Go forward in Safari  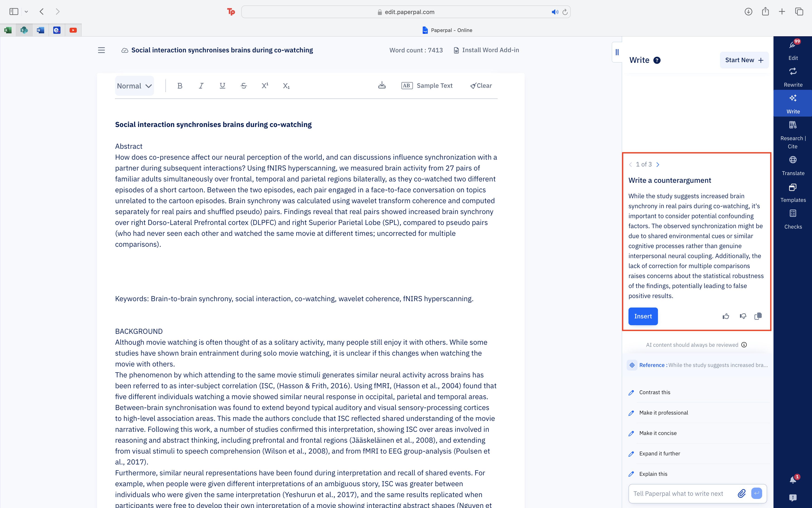pyautogui.click(x=58, y=12)
